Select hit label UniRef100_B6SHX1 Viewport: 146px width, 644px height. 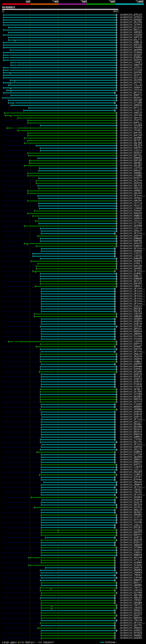[131, 98]
